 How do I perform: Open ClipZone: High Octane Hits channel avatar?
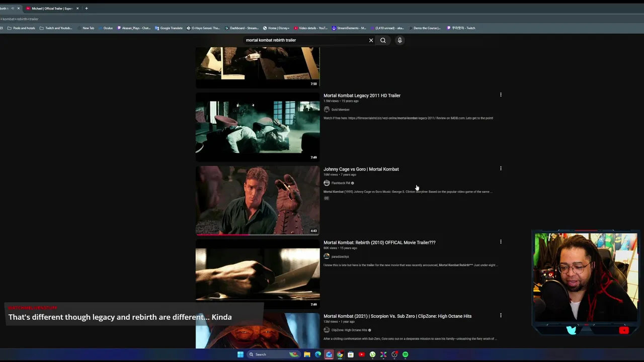327,330
